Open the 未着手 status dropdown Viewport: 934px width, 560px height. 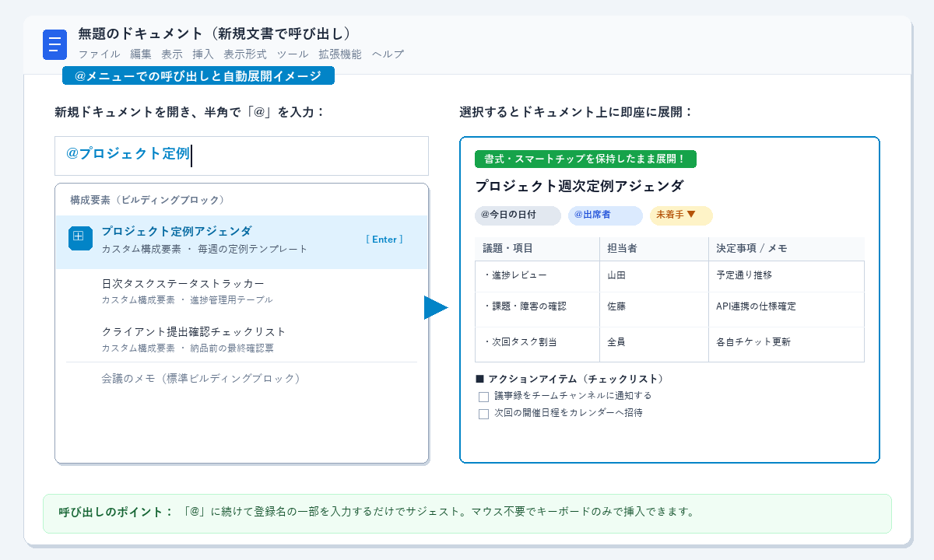(681, 215)
